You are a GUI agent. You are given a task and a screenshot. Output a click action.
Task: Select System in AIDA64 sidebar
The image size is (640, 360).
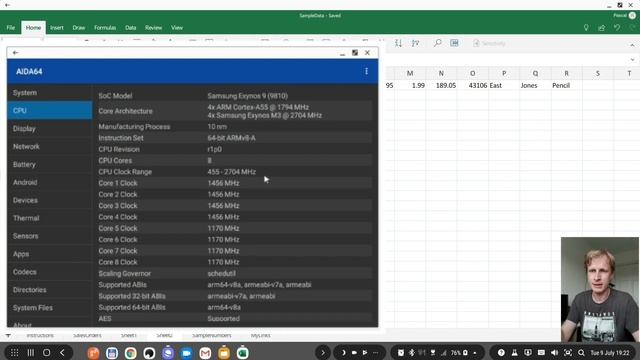pos(49,93)
